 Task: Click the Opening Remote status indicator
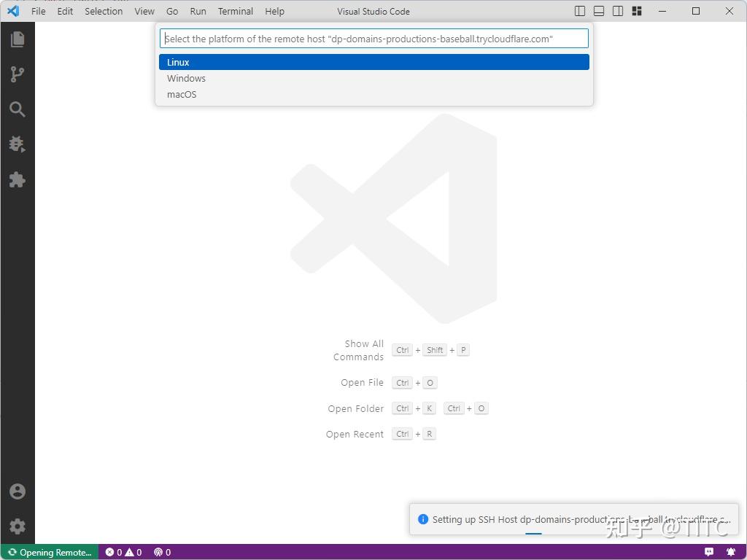tap(49, 552)
